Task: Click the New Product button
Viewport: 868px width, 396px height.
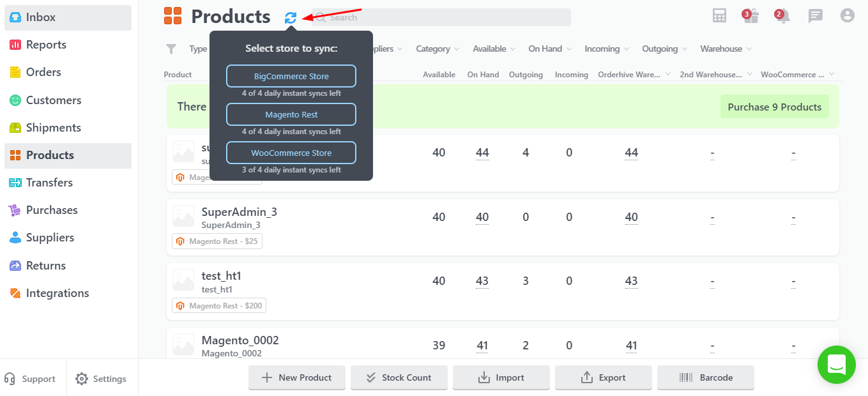Action: [x=297, y=377]
